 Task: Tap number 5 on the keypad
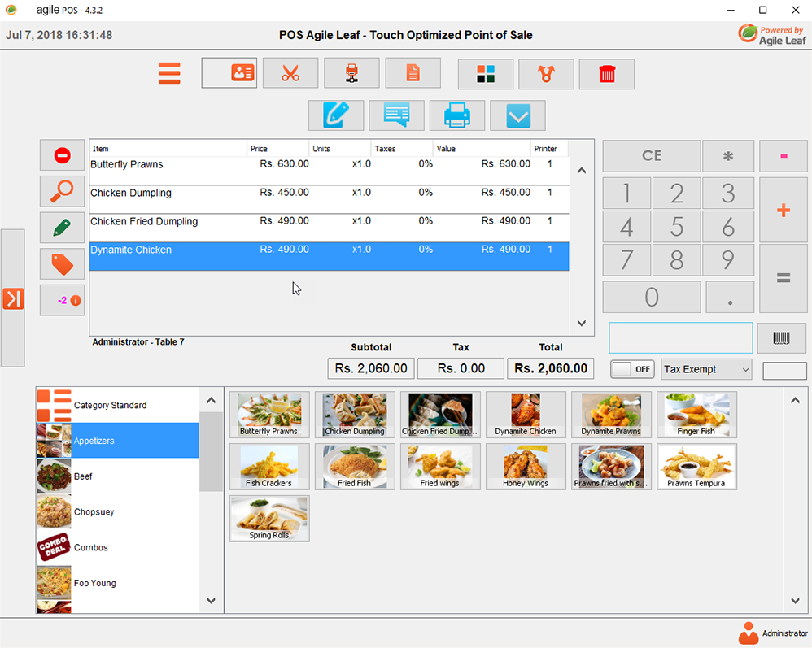click(677, 227)
